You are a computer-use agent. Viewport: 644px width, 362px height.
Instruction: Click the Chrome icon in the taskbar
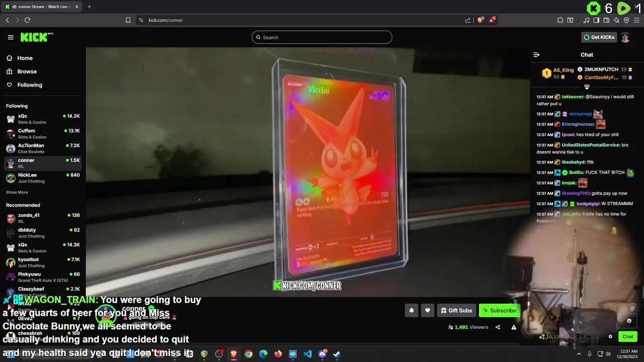click(249, 354)
